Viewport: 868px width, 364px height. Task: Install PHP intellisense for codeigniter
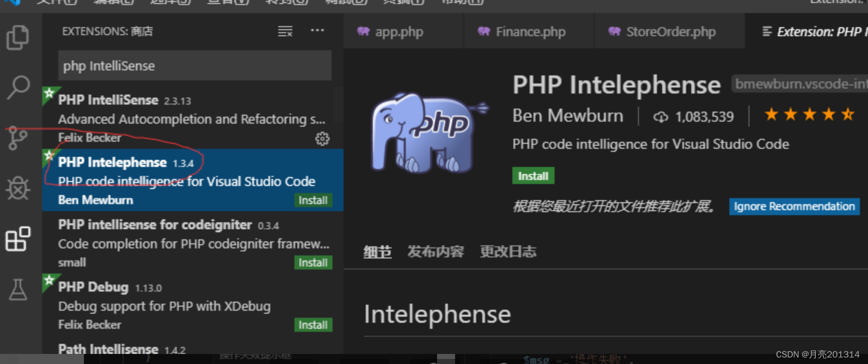click(313, 262)
